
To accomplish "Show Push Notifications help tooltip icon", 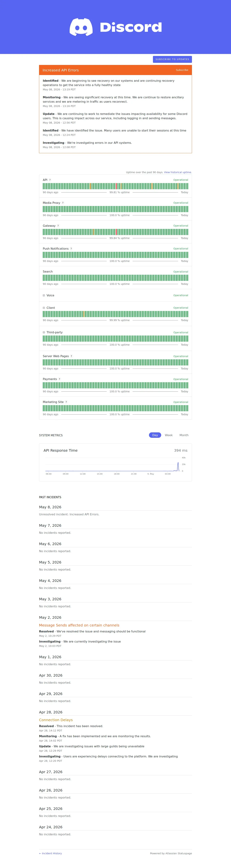I will pyautogui.click(x=71, y=249).
